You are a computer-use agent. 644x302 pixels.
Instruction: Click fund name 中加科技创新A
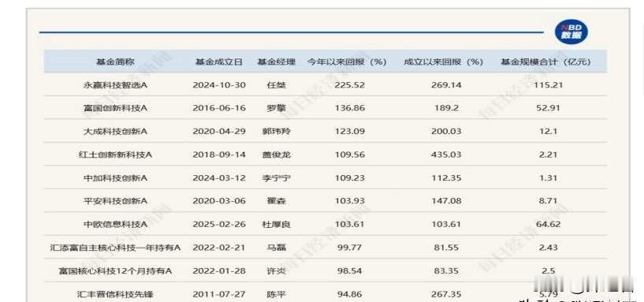click(115, 178)
